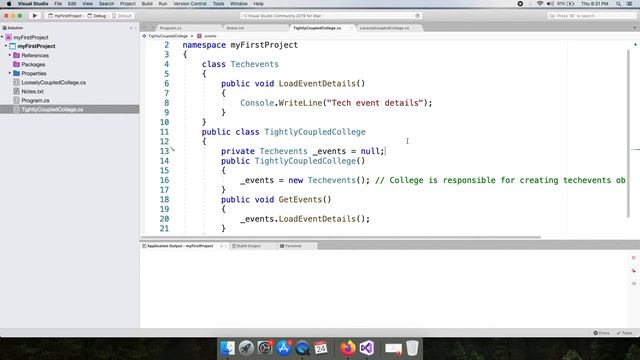
Task: Open Calendar from the Dock
Action: click(321, 348)
